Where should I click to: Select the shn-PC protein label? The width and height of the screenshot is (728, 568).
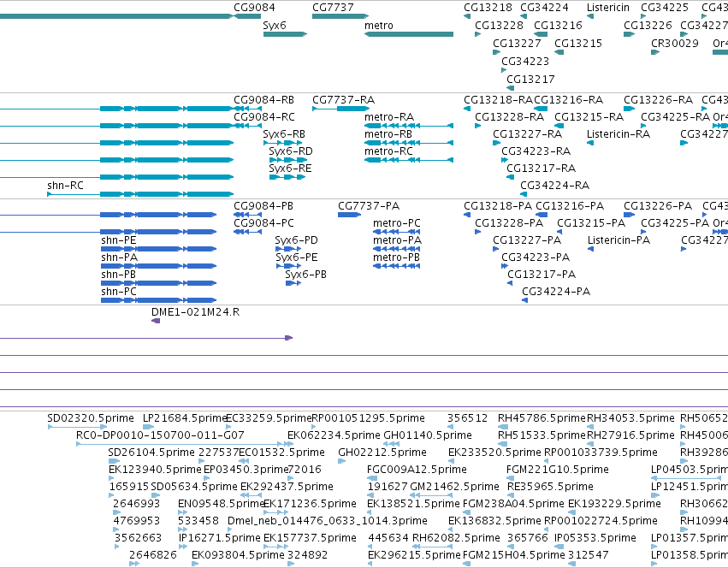point(119,292)
